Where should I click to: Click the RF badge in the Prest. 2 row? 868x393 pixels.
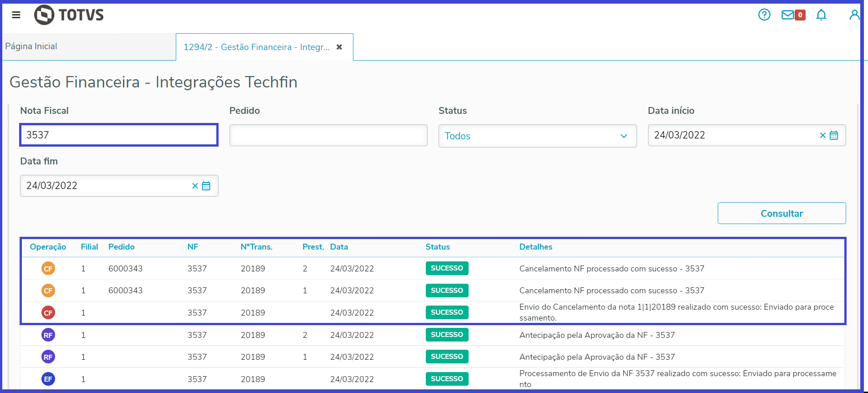pos(48,335)
